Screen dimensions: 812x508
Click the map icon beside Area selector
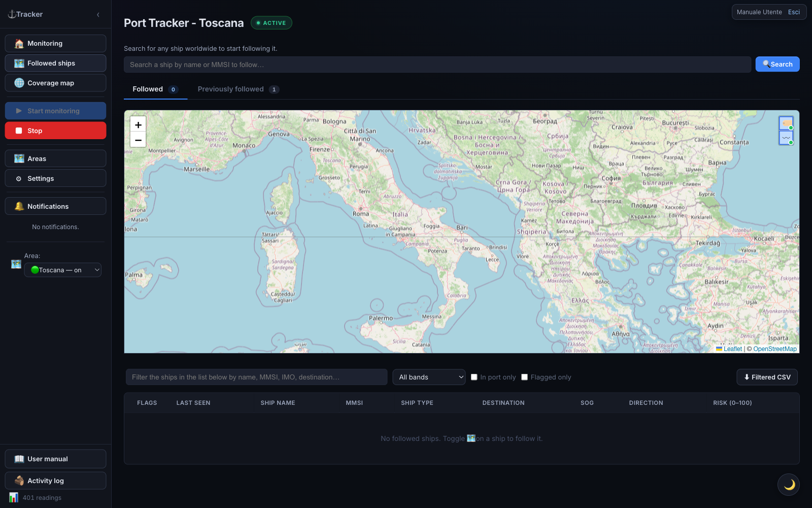(16, 264)
